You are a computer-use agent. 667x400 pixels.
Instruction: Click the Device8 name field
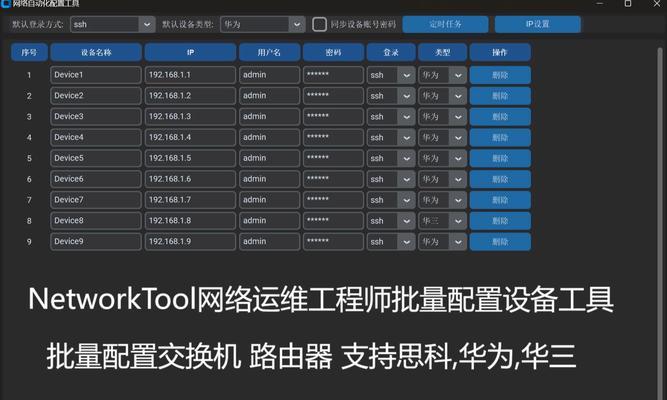[x=96, y=221]
